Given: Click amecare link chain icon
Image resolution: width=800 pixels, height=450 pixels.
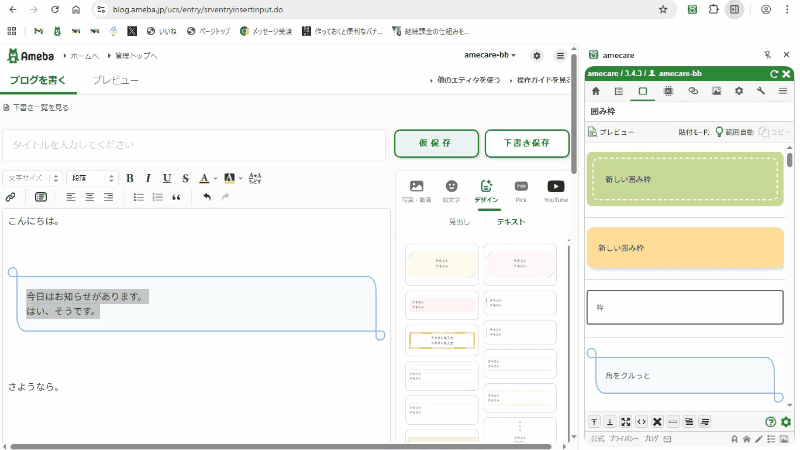Looking at the screenshot, I should tap(692, 91).
